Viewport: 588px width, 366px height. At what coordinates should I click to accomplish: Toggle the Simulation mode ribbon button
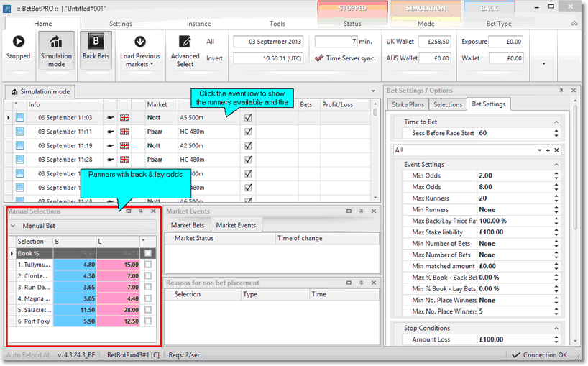click(56, 50)
